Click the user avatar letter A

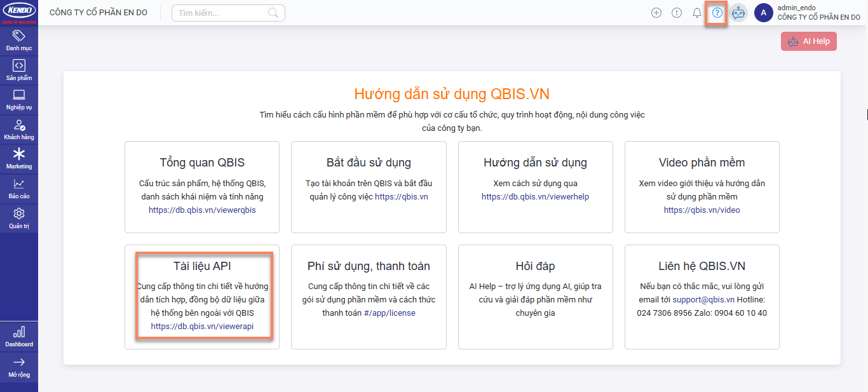763,13
